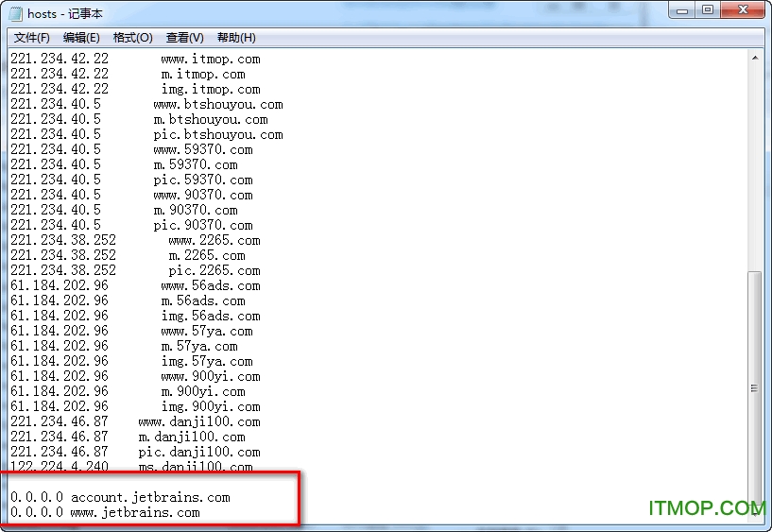
Task: Click the text m.900yi.com
Action: [203, 392]
